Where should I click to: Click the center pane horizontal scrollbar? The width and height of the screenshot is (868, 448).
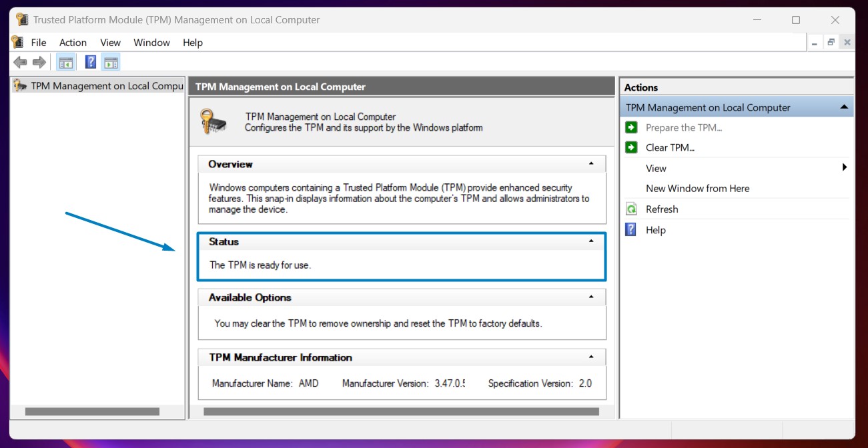point(401,412)
